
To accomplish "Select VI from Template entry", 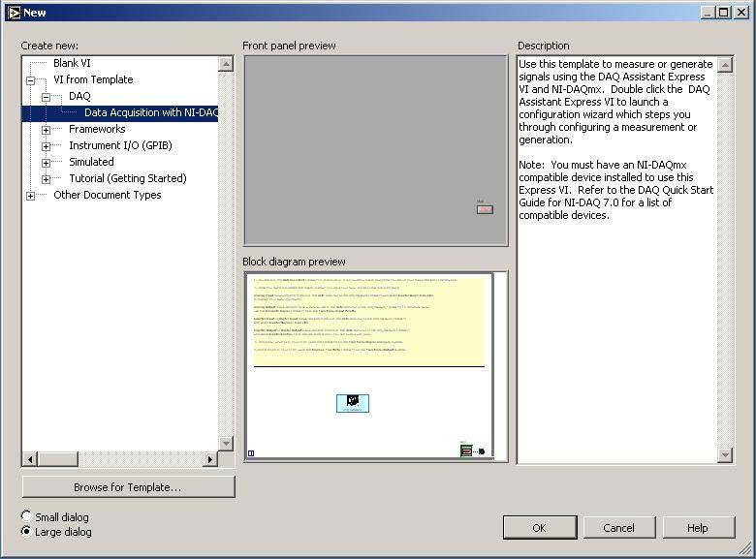I will [x=93, y=79].
